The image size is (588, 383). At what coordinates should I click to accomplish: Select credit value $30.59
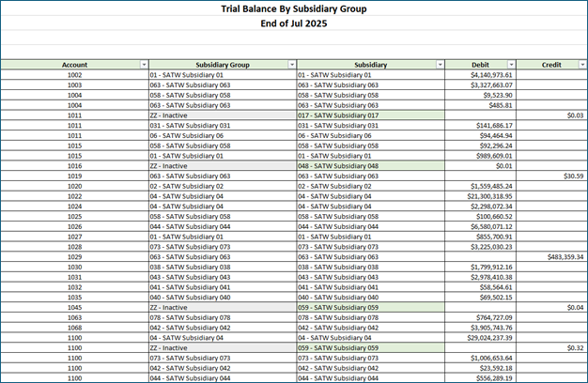click(551, 176)
